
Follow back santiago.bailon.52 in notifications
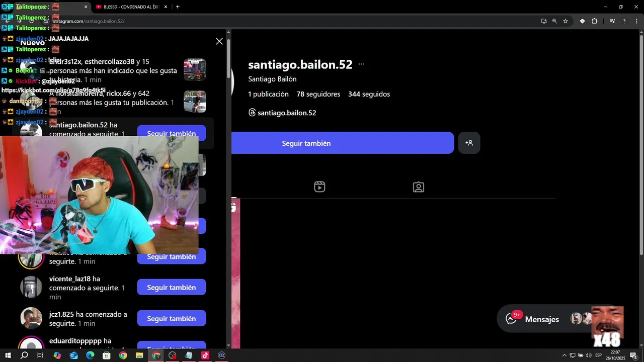pos(172,133)
